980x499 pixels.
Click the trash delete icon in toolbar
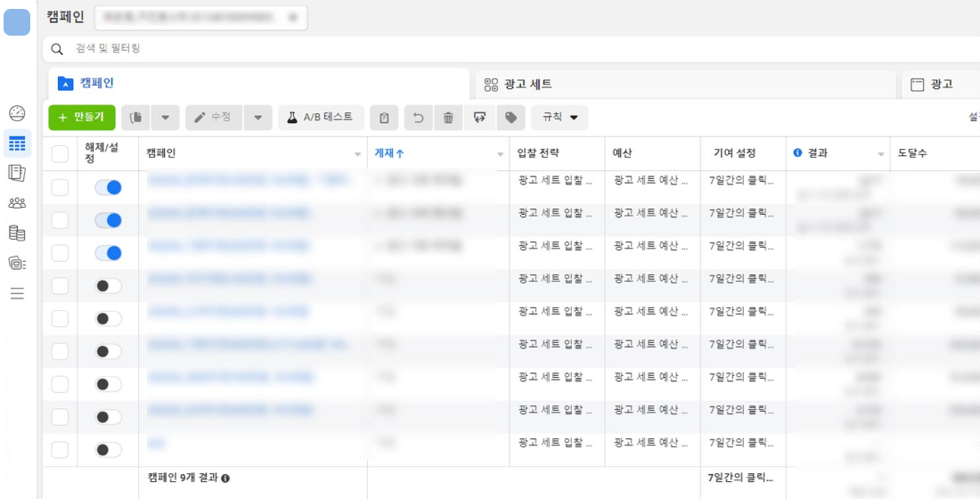[448, 118]
